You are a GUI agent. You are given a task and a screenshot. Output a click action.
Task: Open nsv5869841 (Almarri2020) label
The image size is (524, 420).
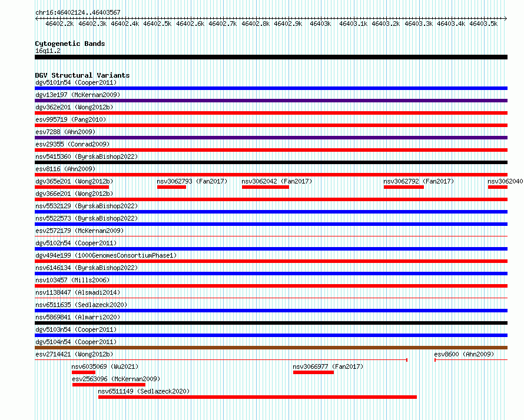[78, 317]
